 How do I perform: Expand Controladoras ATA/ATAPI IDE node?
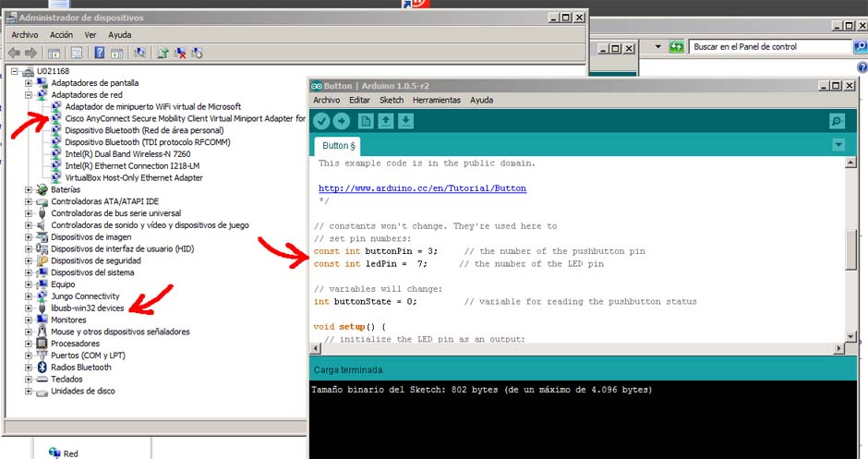click(x=29, y=201)
